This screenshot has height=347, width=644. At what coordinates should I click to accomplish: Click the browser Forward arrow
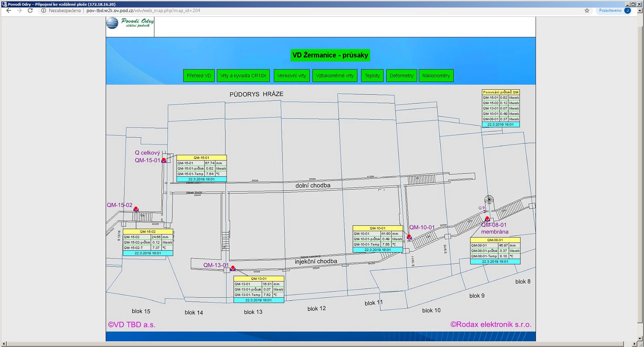tap(19, 10)
